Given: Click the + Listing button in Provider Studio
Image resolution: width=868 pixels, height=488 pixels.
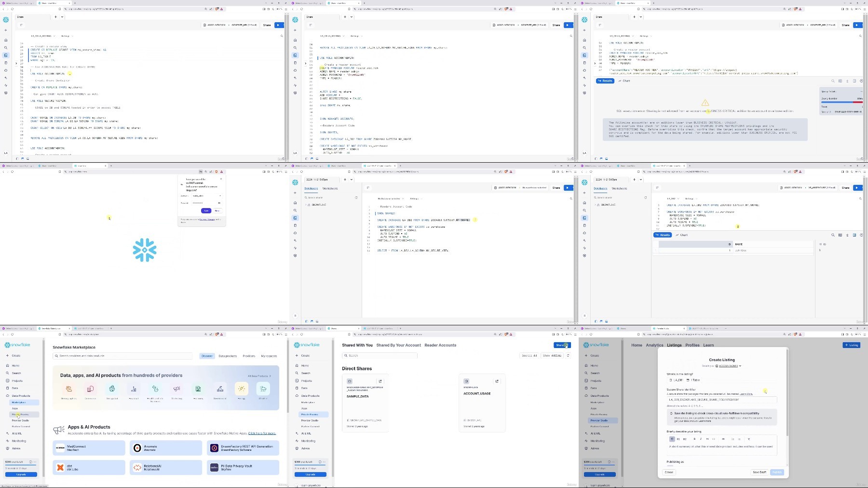Looking at the screenshot, I should (851, 345).
